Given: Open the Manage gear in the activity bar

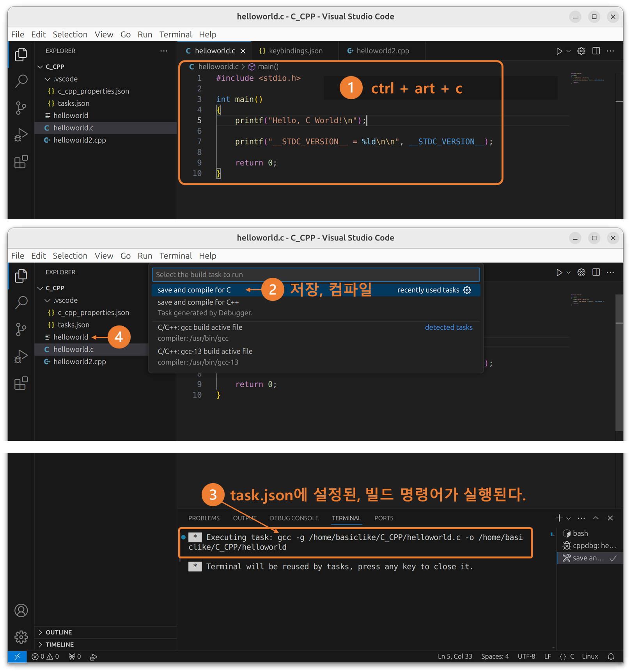Looking at the screenshot, I should point(21,637).
